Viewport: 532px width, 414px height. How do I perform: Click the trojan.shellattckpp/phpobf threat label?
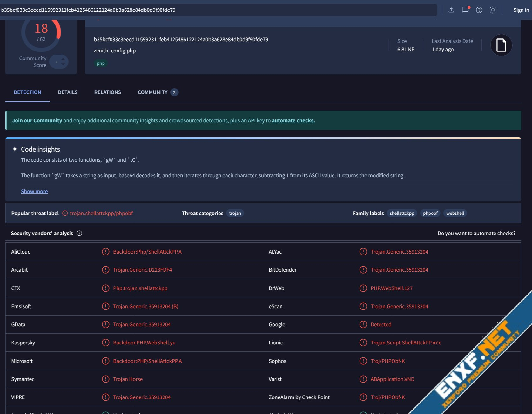[101, 213]
